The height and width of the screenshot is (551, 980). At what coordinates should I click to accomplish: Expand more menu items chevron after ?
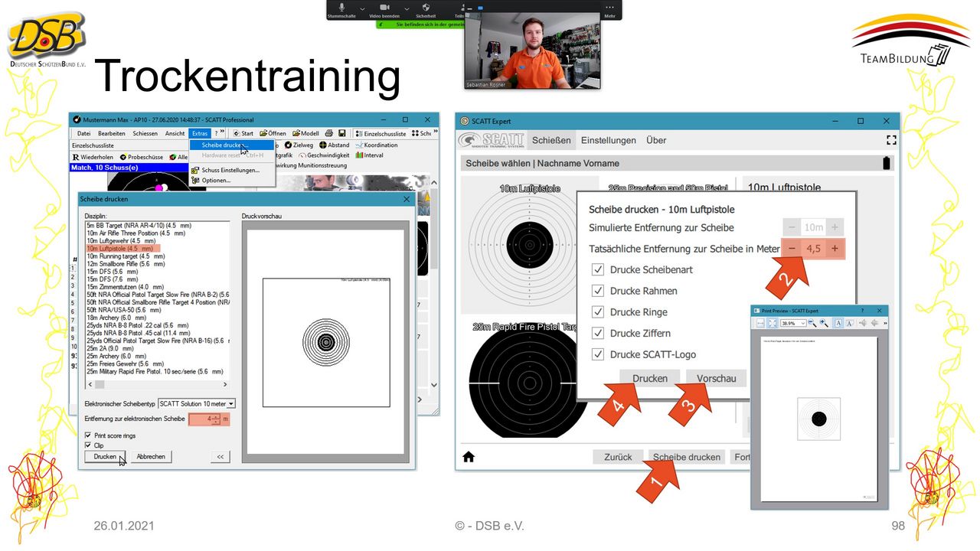pyautogui.click(x=223, y=132)
